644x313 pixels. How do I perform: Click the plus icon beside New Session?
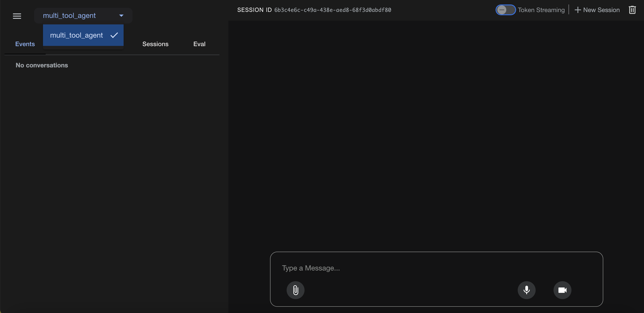click(x=578, y=10)
